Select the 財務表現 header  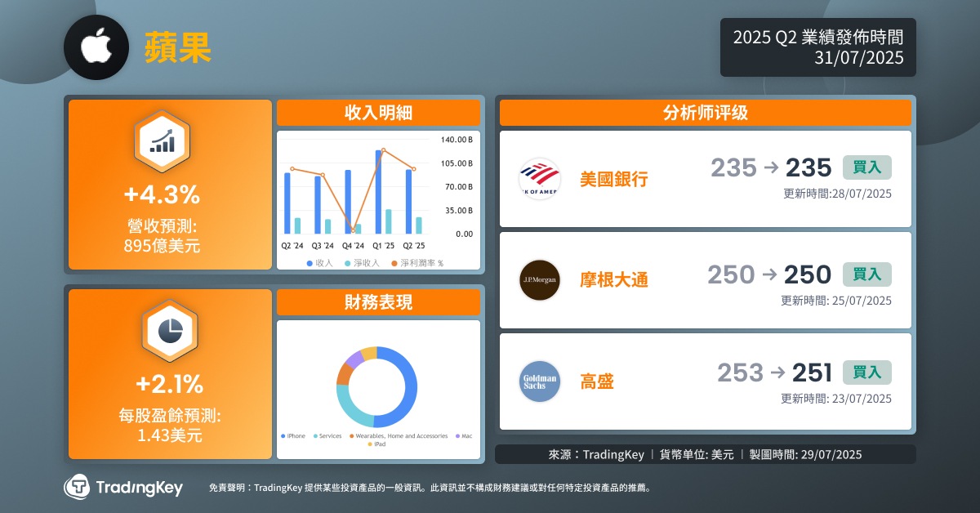pos(378,302)
